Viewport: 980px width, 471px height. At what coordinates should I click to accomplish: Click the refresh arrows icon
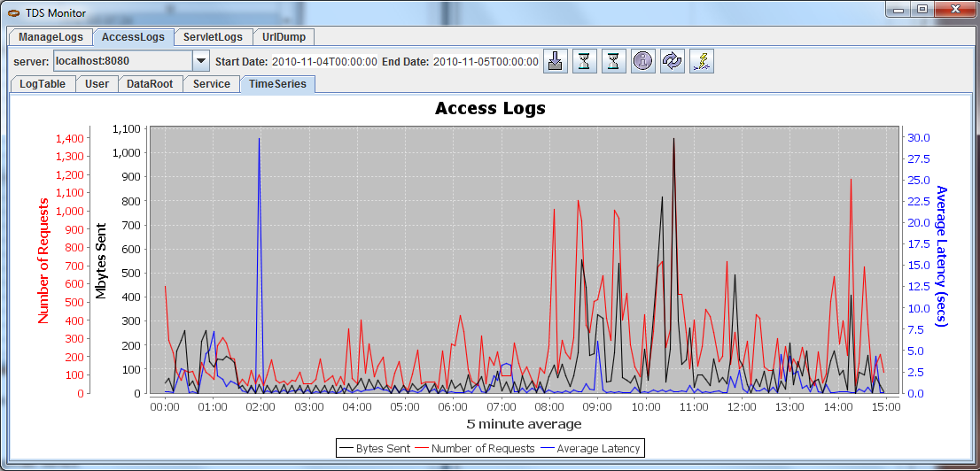[673, 61]
